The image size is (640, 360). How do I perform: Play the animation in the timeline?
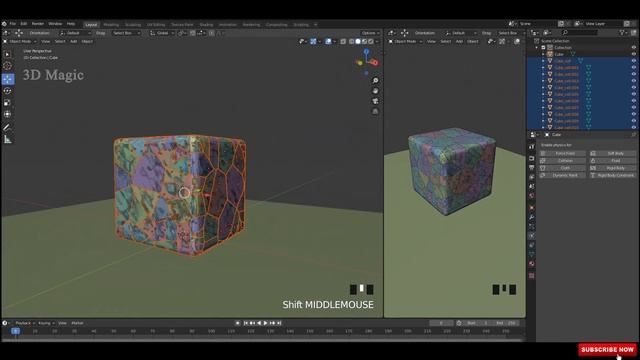266,323
